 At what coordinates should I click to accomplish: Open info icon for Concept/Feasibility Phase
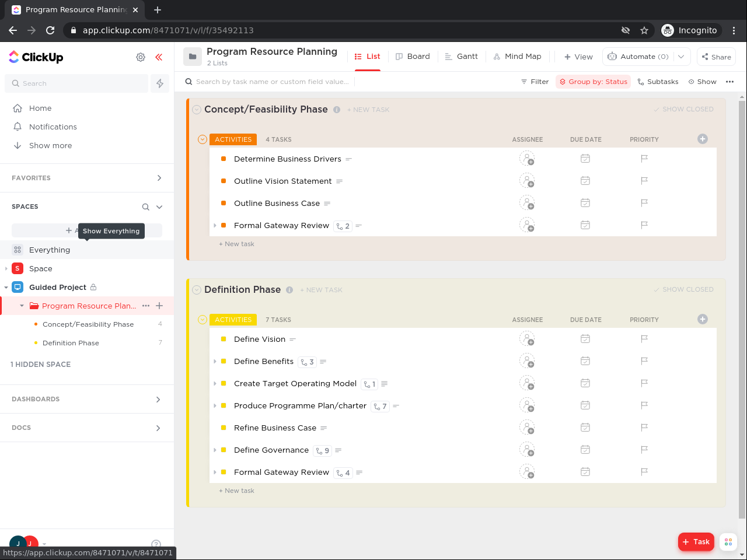point(337,110)
